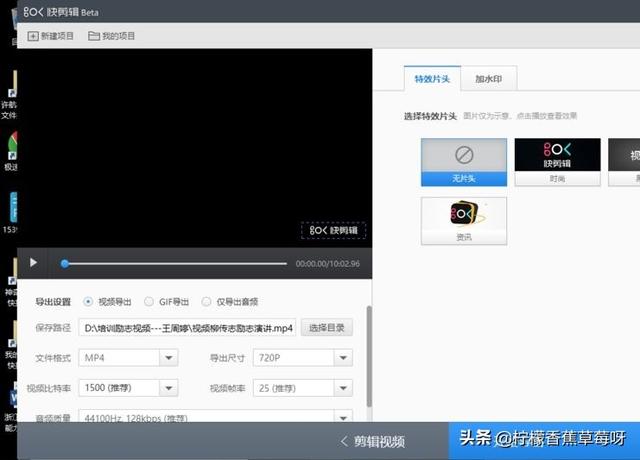This screenshot has width=640, height=460.
Task: Click the Word desktop shortcut icon
Action: tap(12, 400)
